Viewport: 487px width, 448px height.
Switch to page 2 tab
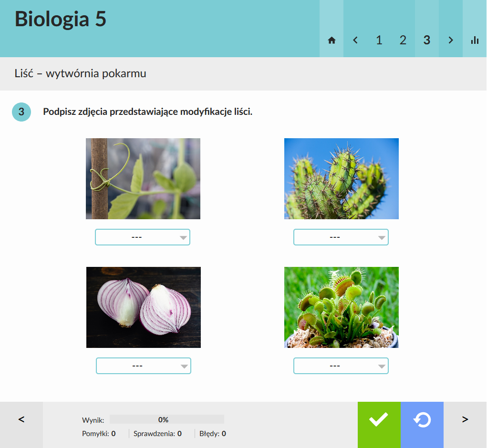click(403, 41)
